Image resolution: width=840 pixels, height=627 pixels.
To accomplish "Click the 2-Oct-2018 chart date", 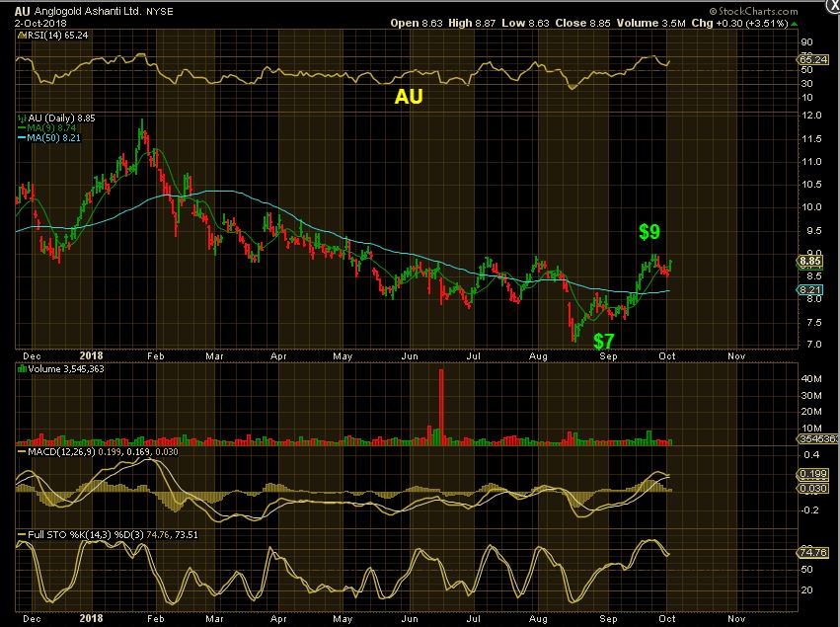I will tap(40, 23).
